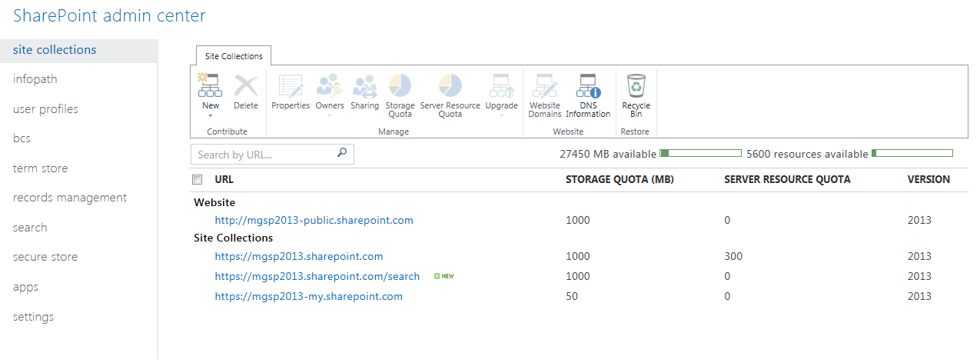
Task: Toggle the select-all checkbox beside URL
Action: coord(198,179)
